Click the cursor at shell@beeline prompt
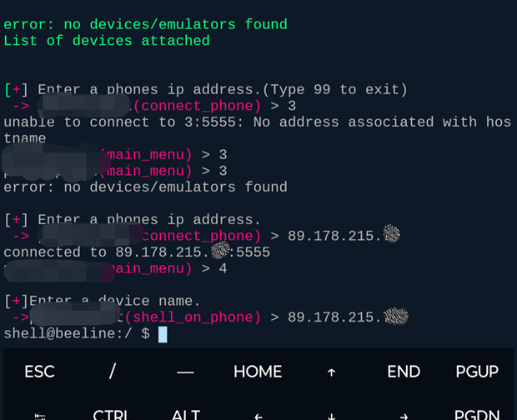The height and width of the screenshot is (420, 517). 163,334
